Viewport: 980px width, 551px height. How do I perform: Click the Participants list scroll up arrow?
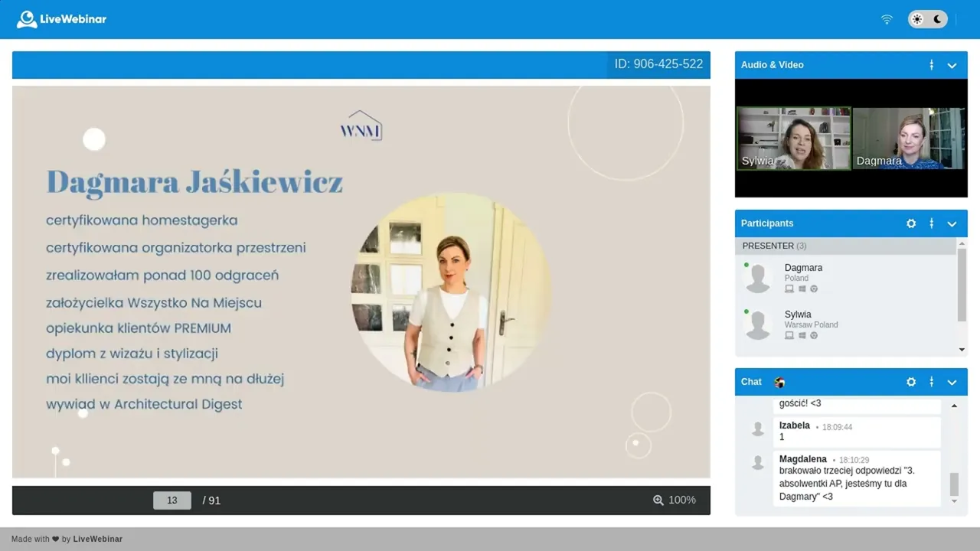point(962,243)
